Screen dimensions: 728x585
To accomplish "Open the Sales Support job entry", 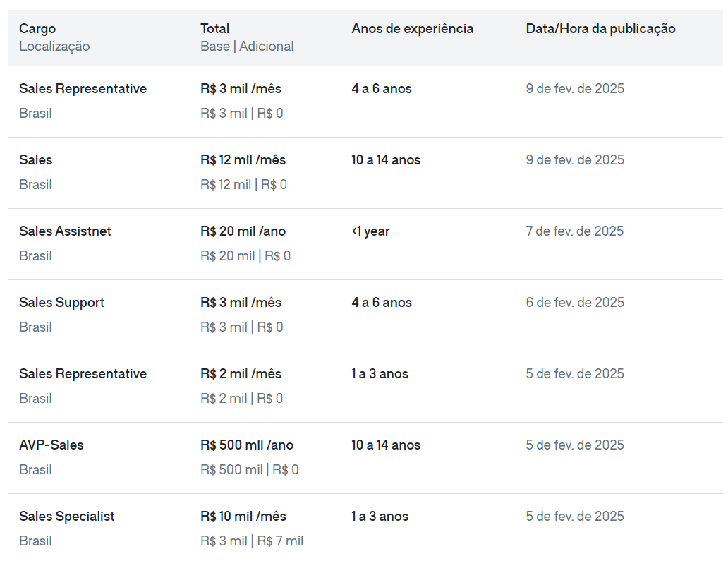I will [x=61, y=303].
